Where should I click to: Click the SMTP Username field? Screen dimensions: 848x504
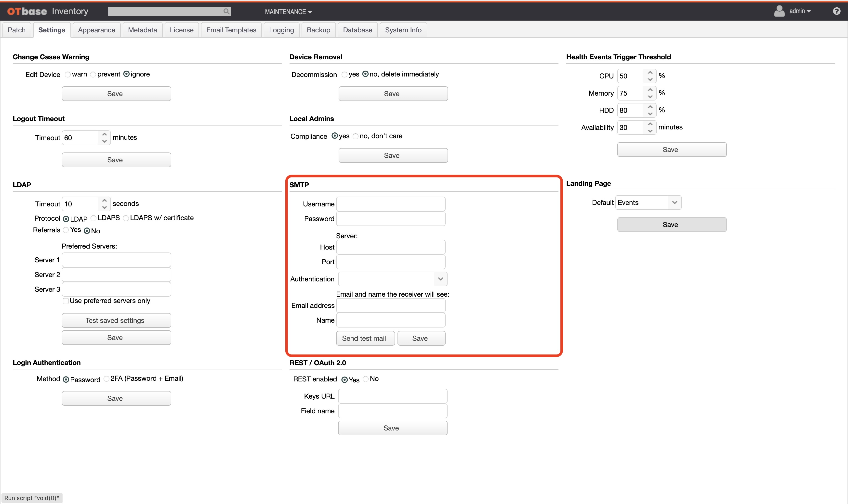[x=391, y=204]
